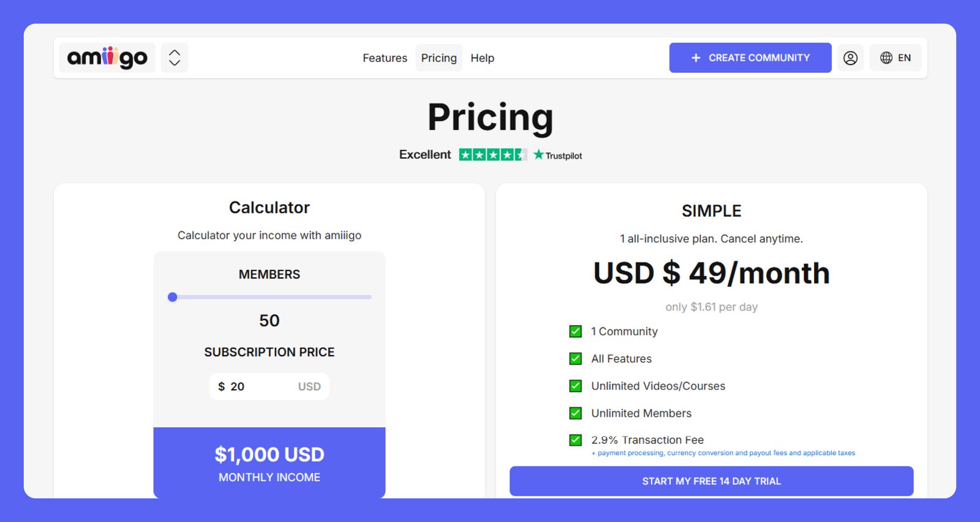Expand the community switcher chevrons
The width and height of the screenshot is (980, 522).
(x=175, y=58)
